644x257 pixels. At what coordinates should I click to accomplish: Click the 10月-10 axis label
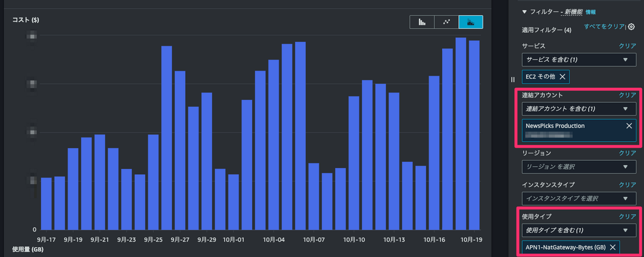click(x=354, y=239)
